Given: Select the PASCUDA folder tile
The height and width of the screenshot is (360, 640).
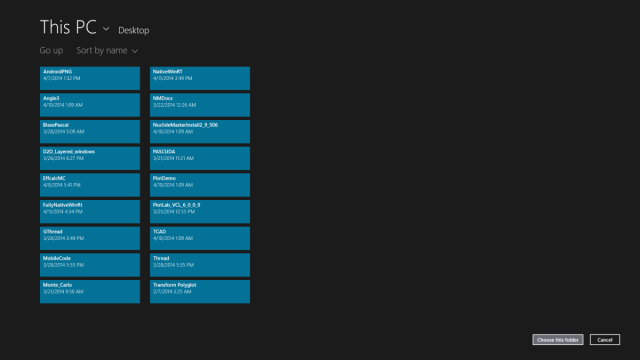Looking at the screenshot, I should coord(200,158).
